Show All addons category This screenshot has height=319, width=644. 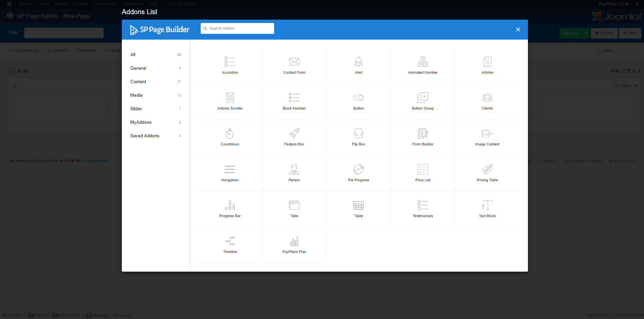(x=156, y=54)
